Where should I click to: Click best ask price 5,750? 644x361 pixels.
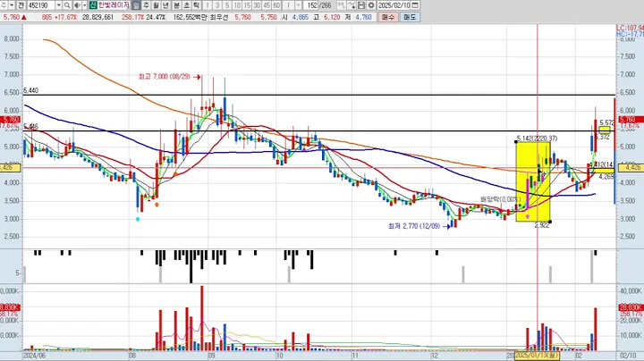268,17
